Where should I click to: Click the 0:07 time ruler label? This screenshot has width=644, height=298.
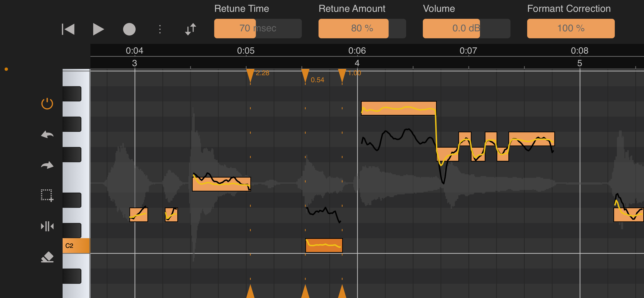(x=468, y=51)
